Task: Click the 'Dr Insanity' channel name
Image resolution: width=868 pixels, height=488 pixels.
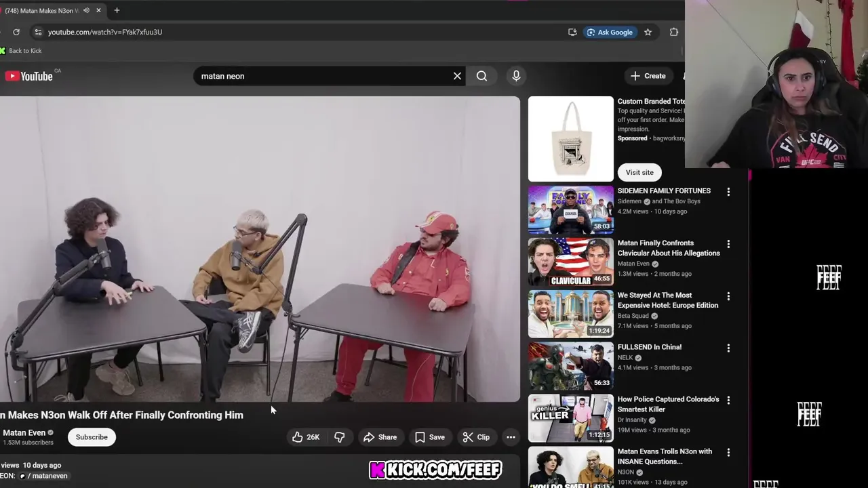Action: tap(633, 420)
